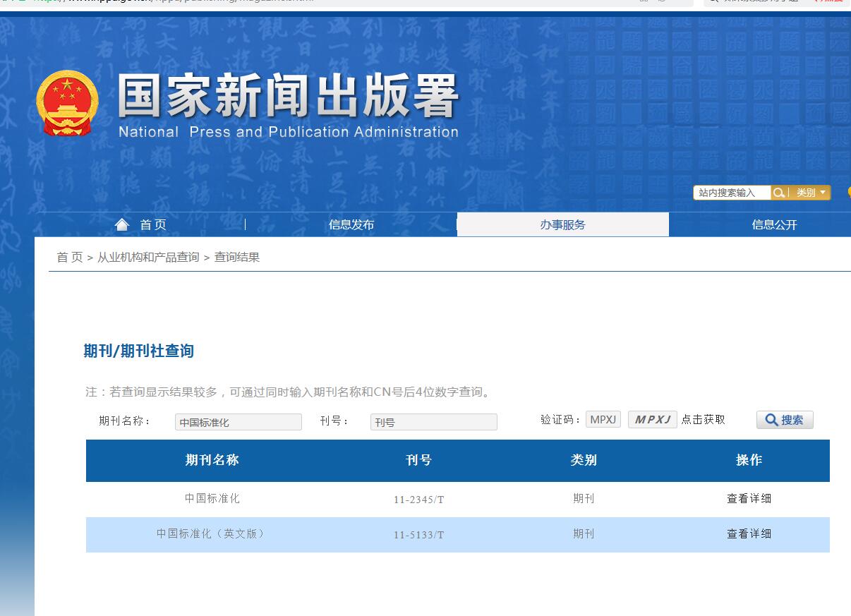851x616 pixels.
Task: Open 首页 from the top navigation bar
Action: (x=154, y=224)
